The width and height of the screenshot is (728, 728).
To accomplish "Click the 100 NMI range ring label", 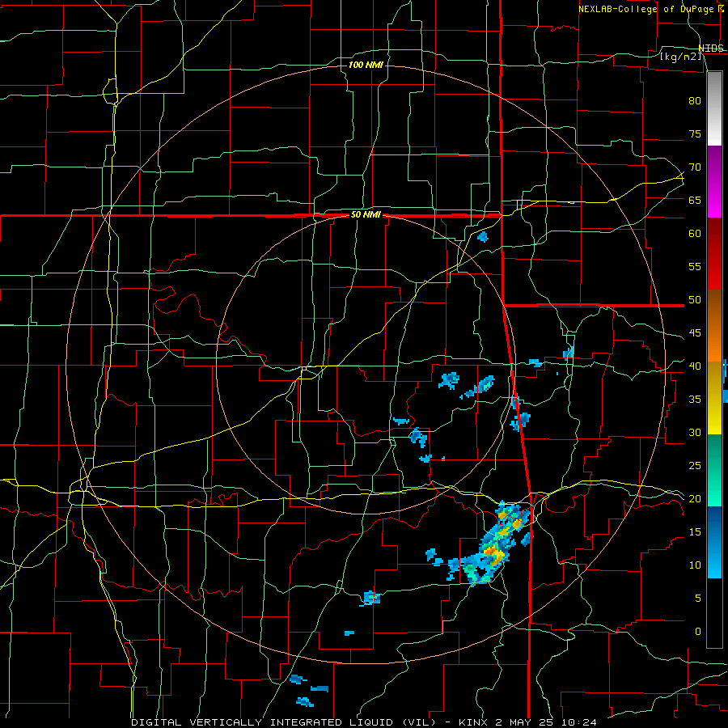I will [366, 65].
